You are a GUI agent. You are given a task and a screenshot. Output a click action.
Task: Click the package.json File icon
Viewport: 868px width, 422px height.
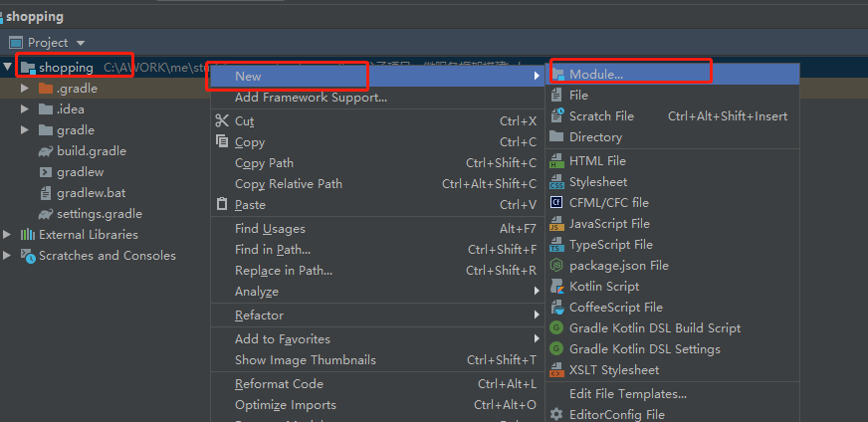pos(556,266)
